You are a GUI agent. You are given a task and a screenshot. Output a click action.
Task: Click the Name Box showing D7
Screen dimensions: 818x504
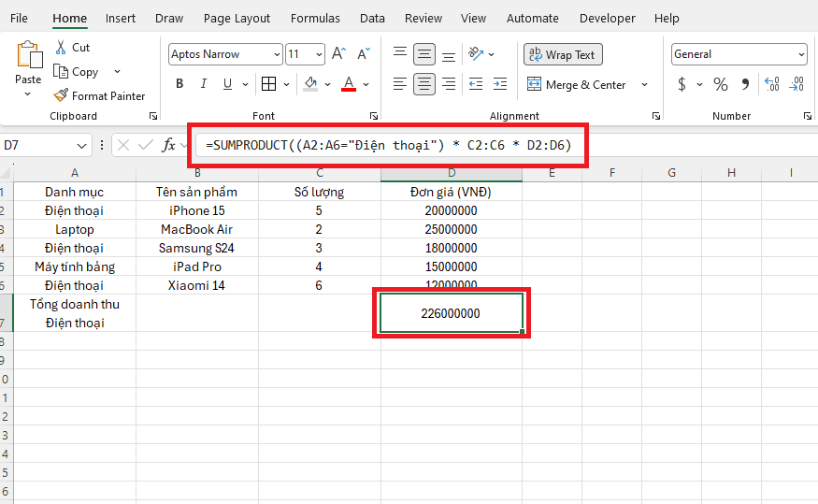click(45, 145)
